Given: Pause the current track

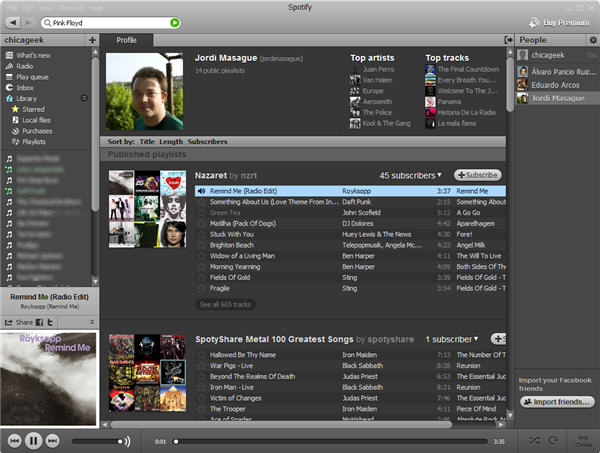Looking at the screenshot, I should [x=32, y=440].
